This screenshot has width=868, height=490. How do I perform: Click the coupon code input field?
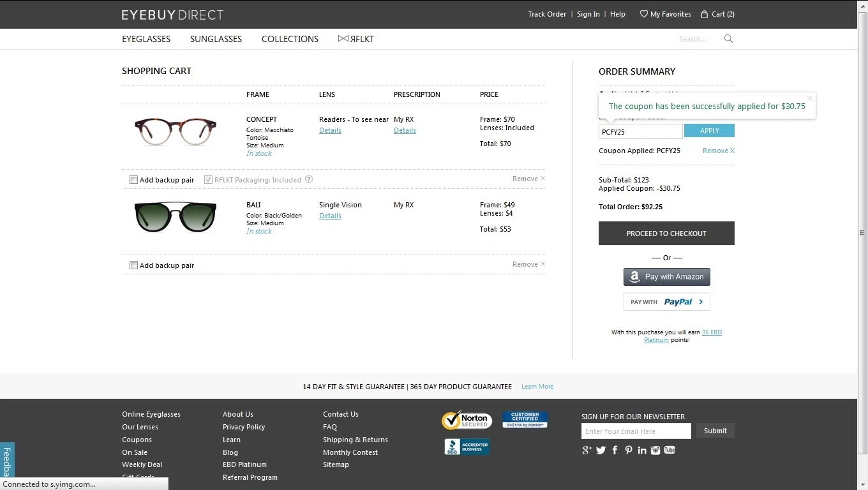640,131
